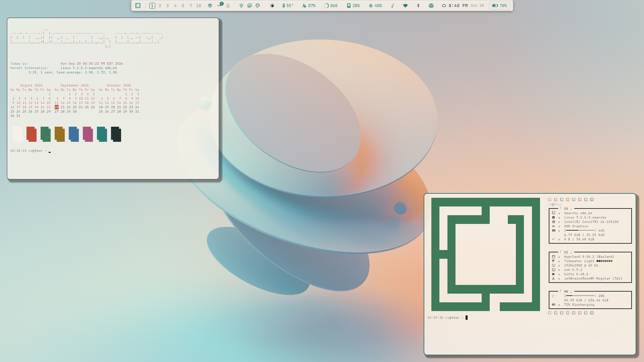Screen dimensions: 644x362
Task: Click highlighted date 20 in September calendar
Action: tap(57, 107)
